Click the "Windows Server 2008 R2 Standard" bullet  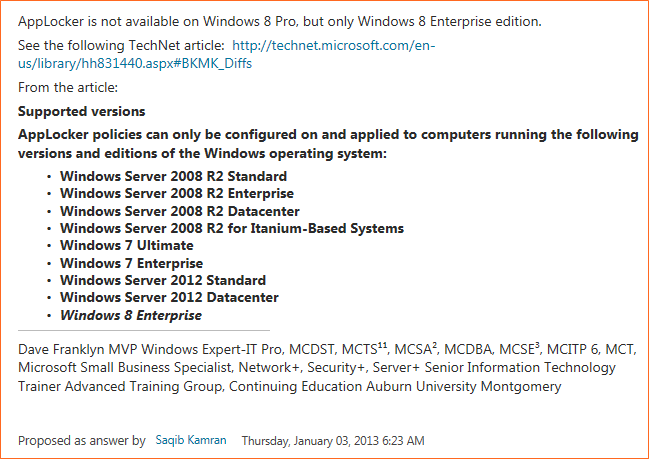(173, 176)
